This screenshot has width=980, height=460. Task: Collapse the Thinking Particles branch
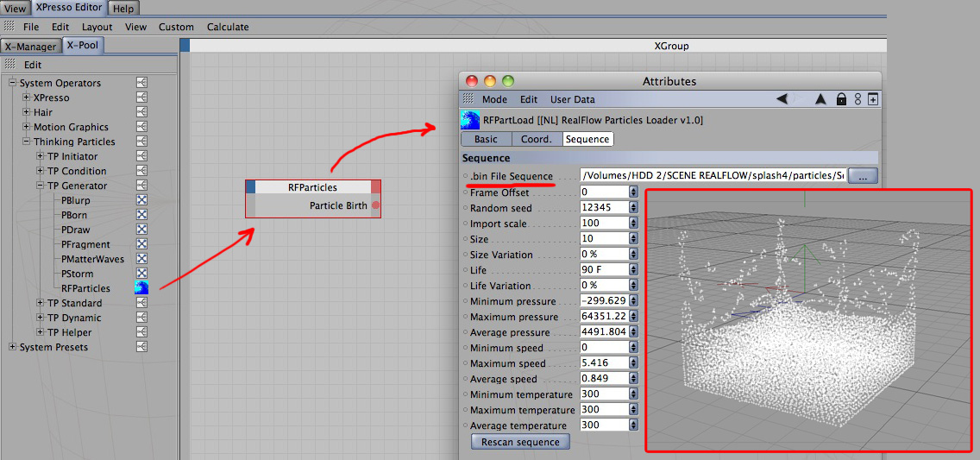[26, 142]
